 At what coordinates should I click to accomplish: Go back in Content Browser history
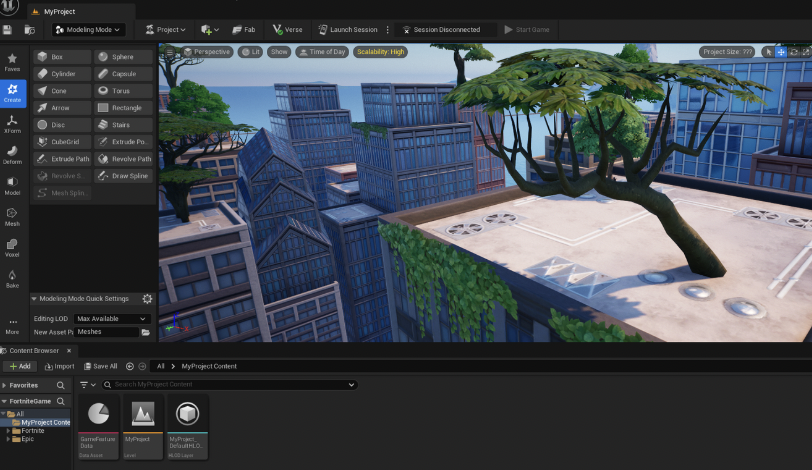coord(129,366)
